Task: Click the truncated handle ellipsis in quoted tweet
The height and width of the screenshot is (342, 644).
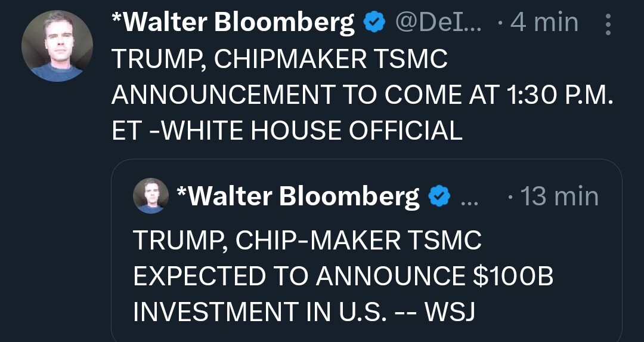Action: point(470,198)
